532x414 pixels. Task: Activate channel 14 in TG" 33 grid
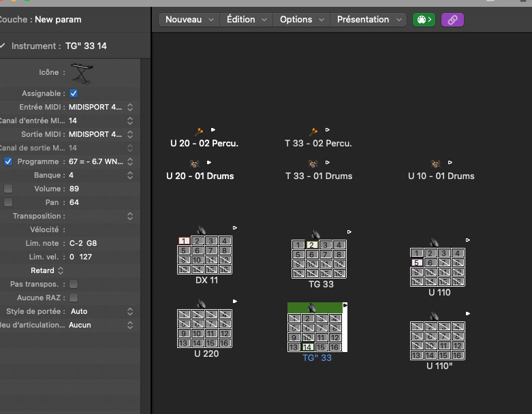tap(307, 347)
